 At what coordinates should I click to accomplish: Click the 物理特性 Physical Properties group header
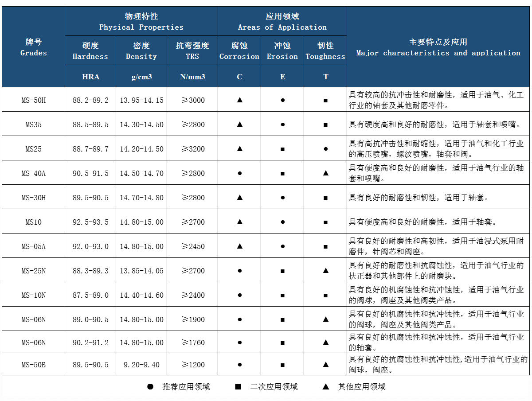click(141, 21)
